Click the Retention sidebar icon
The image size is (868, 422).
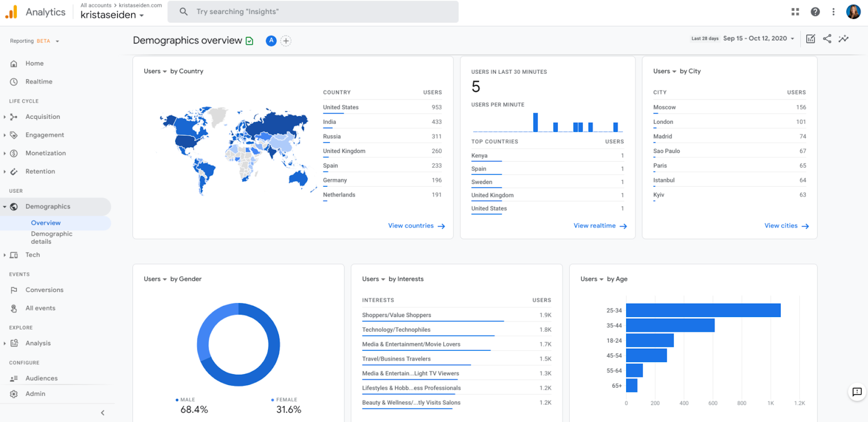(x=14, y=172)
